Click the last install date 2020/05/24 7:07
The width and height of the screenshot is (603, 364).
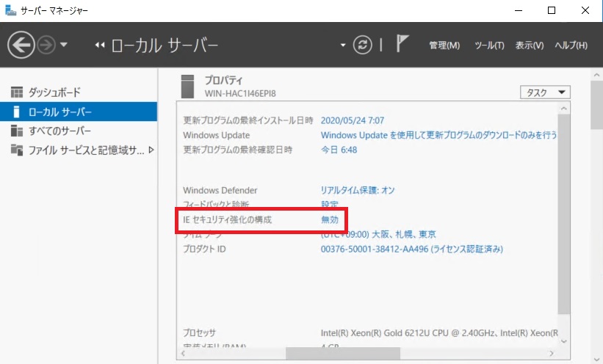pyautogui.click(x=353, y=120)
